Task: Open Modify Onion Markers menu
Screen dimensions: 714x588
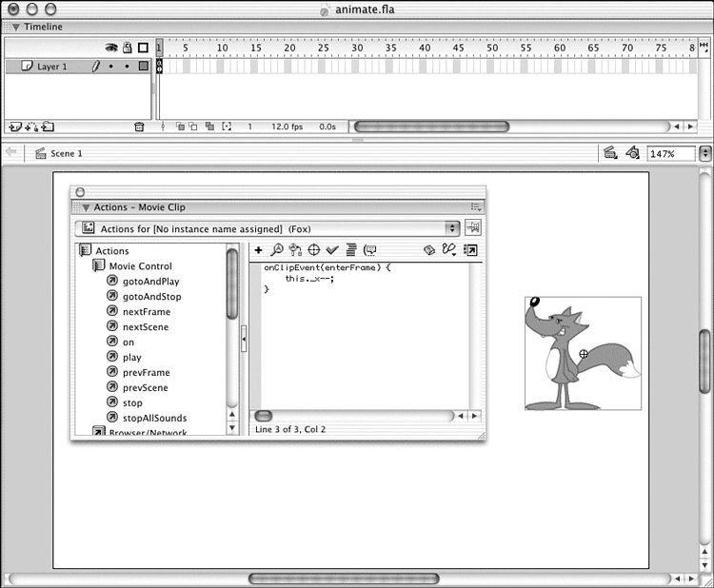Action: [227, 127]
